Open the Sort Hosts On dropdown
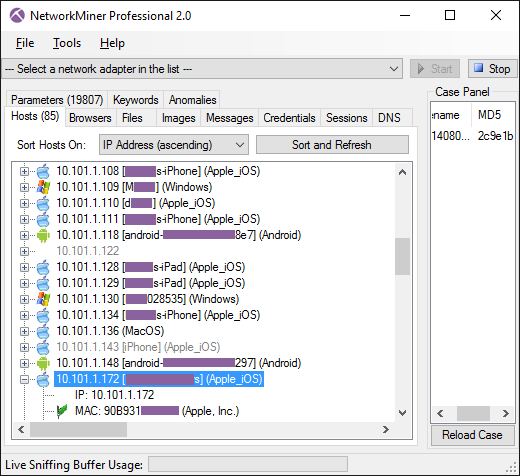Viewport: 520px width, 476px height. point(174,145)
